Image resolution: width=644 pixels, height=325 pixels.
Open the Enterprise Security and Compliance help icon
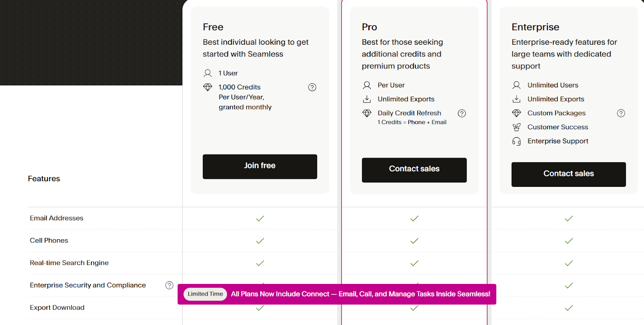(169, 285)
